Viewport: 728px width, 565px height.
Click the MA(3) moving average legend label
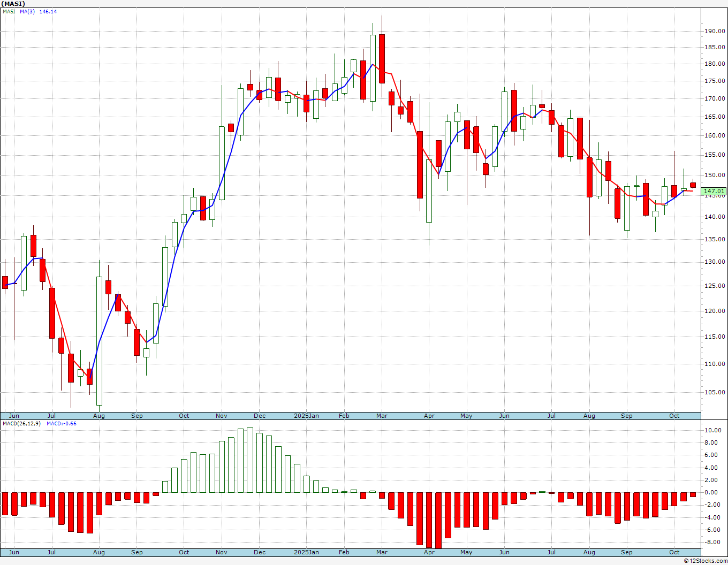click(27, 12)
